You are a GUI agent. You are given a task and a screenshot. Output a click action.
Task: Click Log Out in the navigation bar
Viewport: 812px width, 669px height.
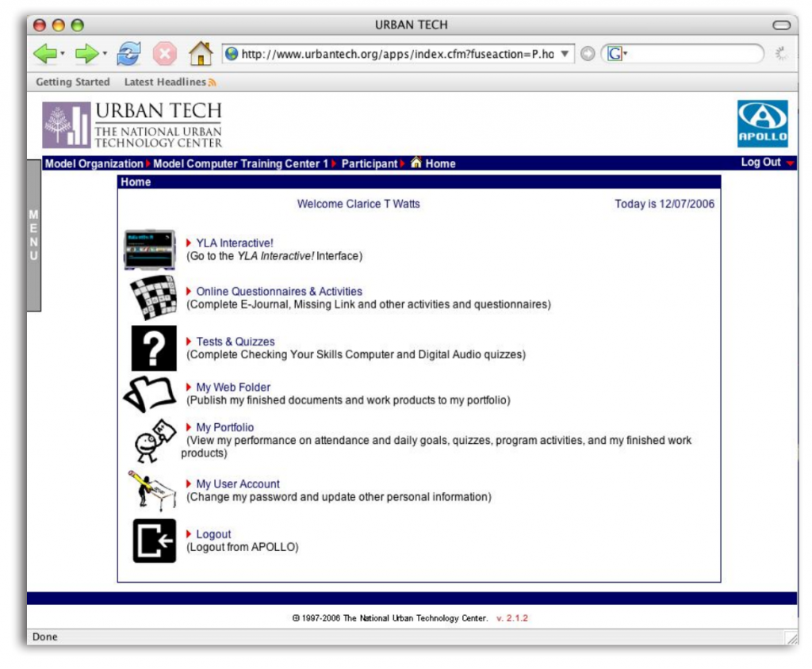[x=760, y=162]
